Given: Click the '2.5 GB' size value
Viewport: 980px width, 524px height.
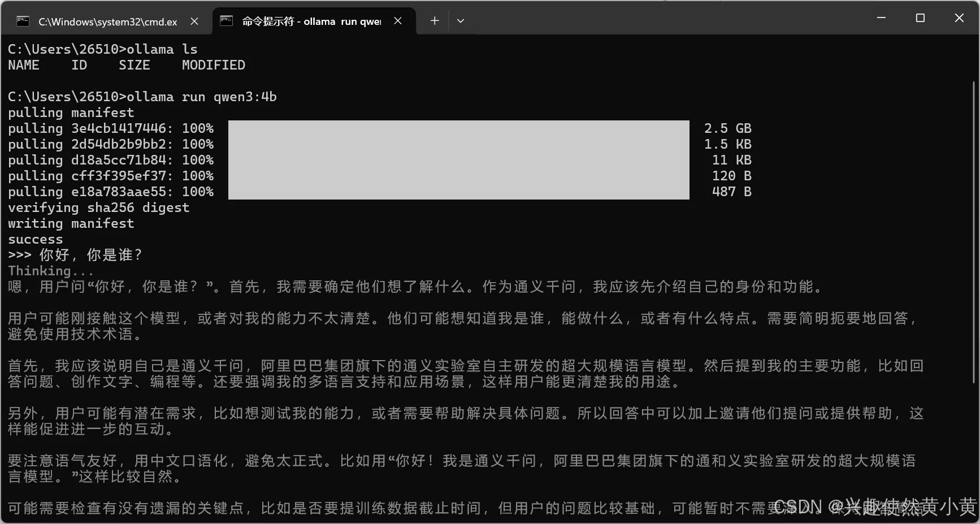Looking at the screenshot, I should (x=728, y=128).
